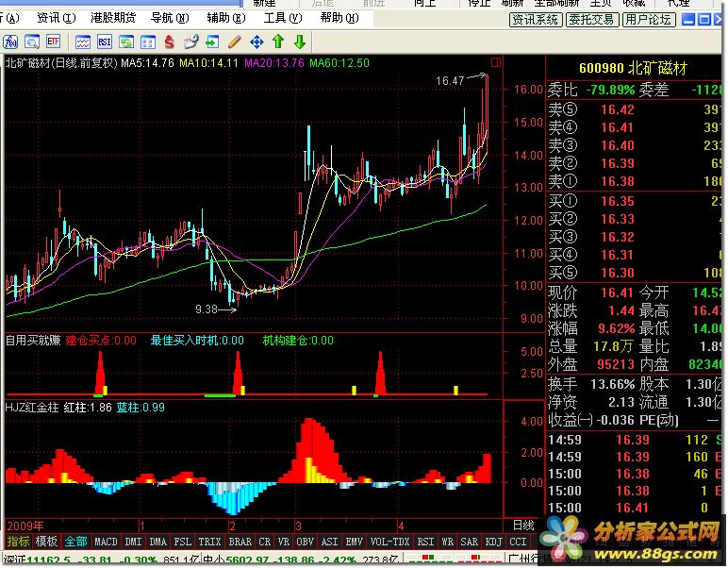This screenshot has height=568, width=728.
Task: Switch to the RSI indicator tab at bottom
Action: click(x=425, y=542)
